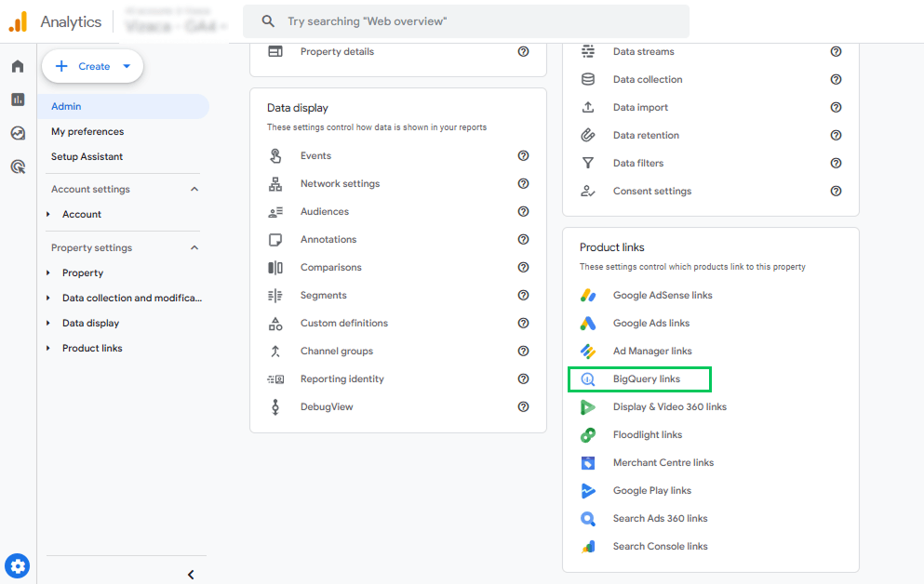The image size is (924, 584).
Task: Open Google Play links
Action: pyautogui.click(x=651, y=490)
